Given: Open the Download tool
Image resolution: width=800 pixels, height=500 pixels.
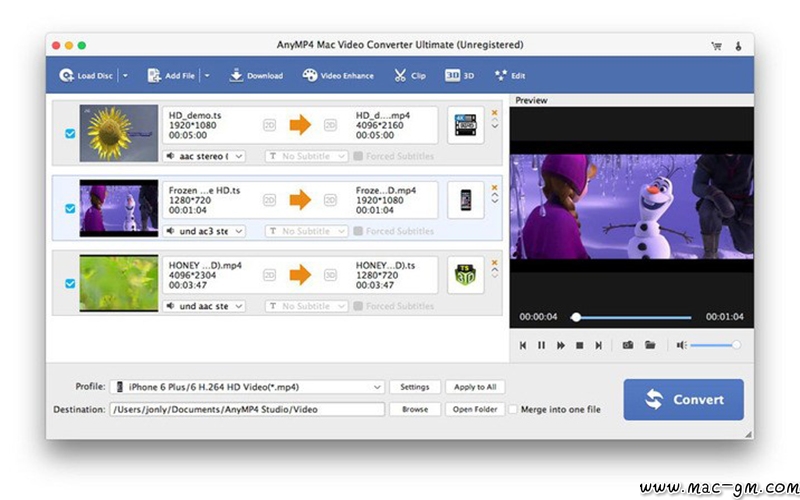Looking at the screenshot, I should 256,76.
